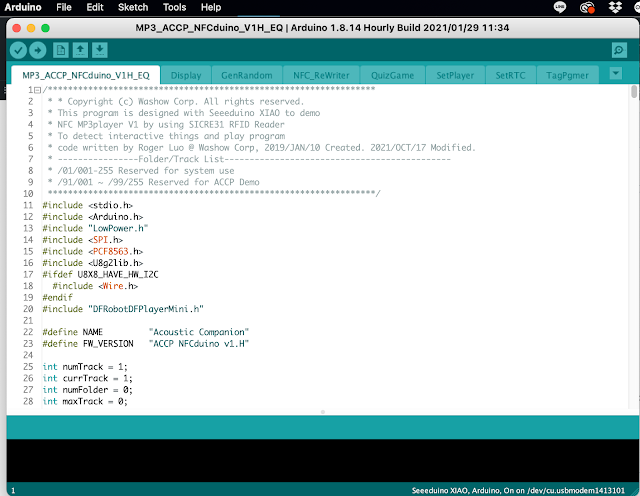Screen dimensions: 640x496
Task: Click the '#include <SPI.h>' line
Action: click(82, 239)
